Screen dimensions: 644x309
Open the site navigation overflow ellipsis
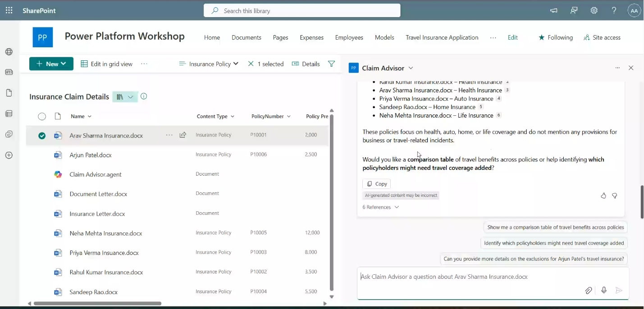click(x=493, y=37)
